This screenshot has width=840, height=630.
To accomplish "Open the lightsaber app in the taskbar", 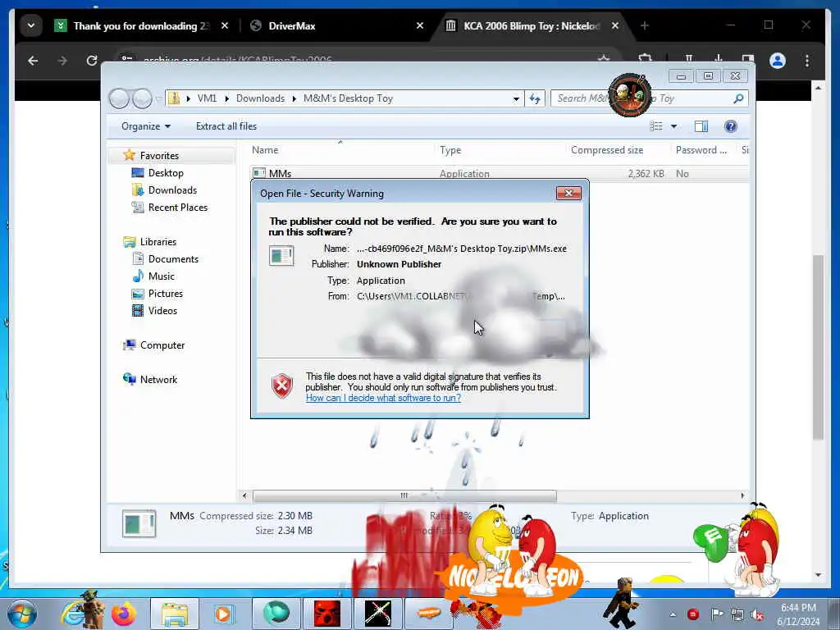I will (x=377, y=614).
